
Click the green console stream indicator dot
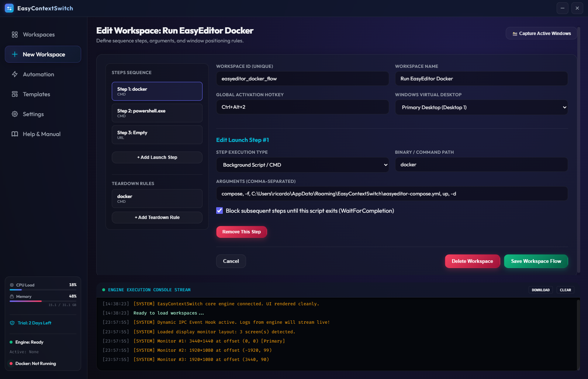click(x=104, y=290)
